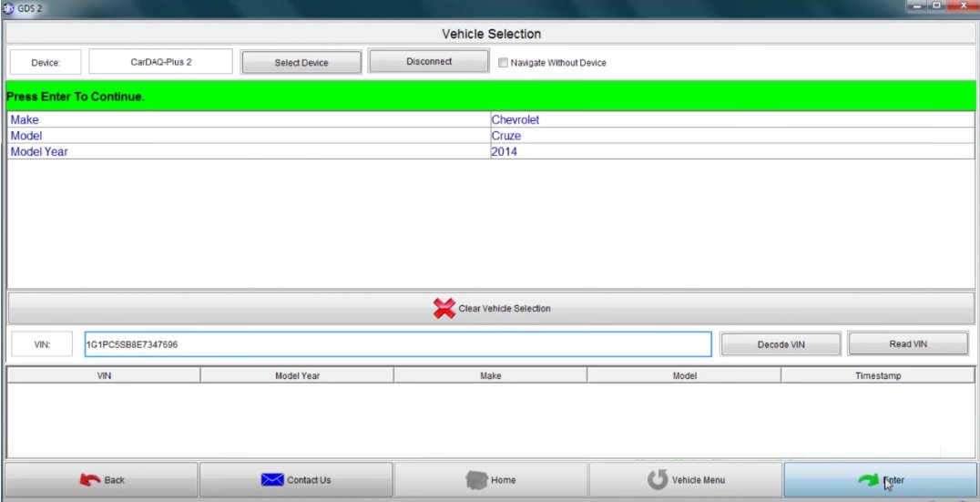The image size is (980, 502).
Task: Sort history by VIN column header
Action: pyautogui.click(x=104, y=375)
